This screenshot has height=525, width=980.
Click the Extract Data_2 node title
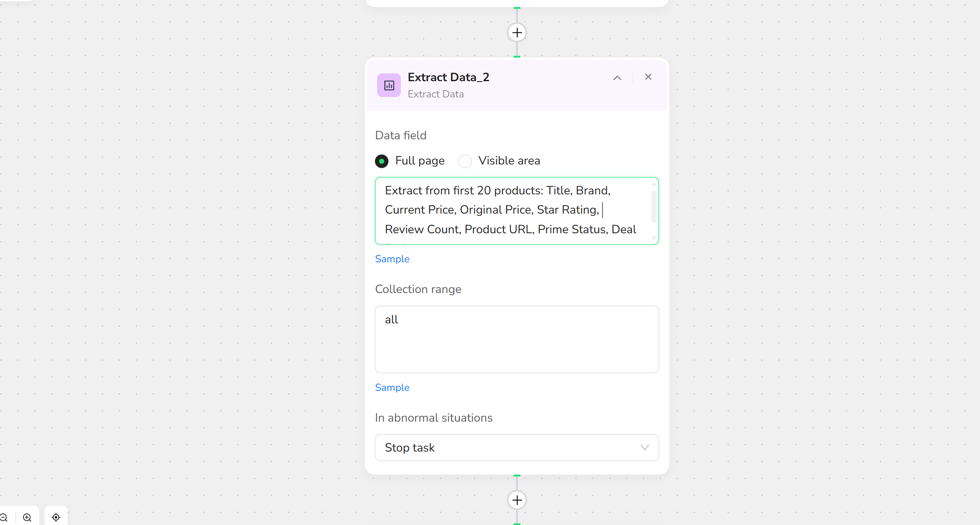pos(449,77)
